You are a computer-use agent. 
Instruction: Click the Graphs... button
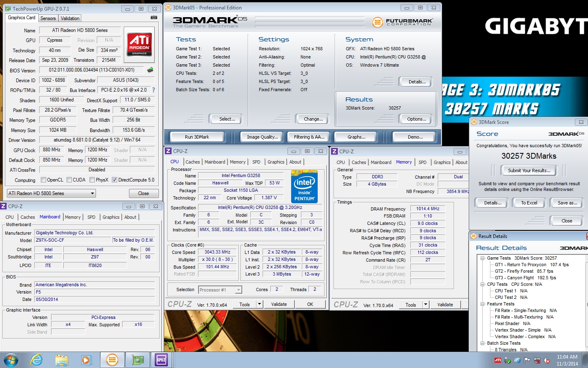click(356, 137)
